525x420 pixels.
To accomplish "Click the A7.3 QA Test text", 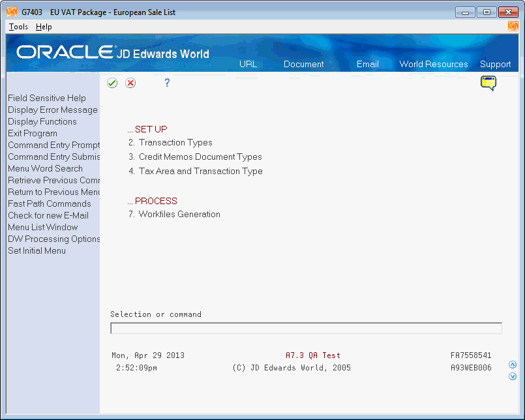I will [313, 355].
